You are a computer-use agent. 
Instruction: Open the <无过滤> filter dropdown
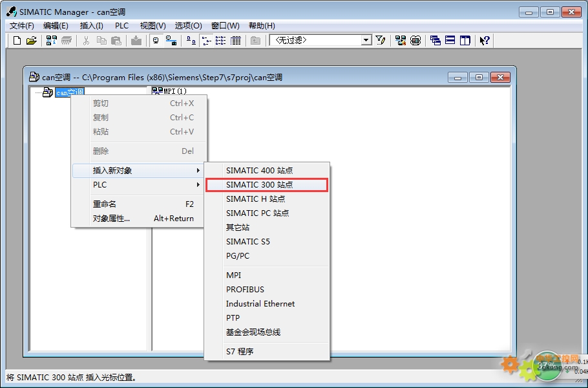(366, 40)
